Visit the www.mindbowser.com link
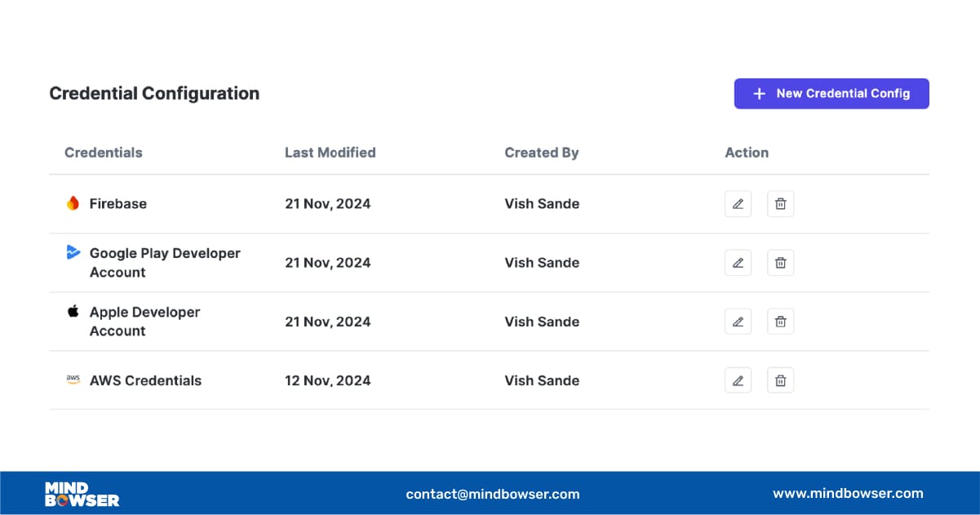 coord(848,493)
